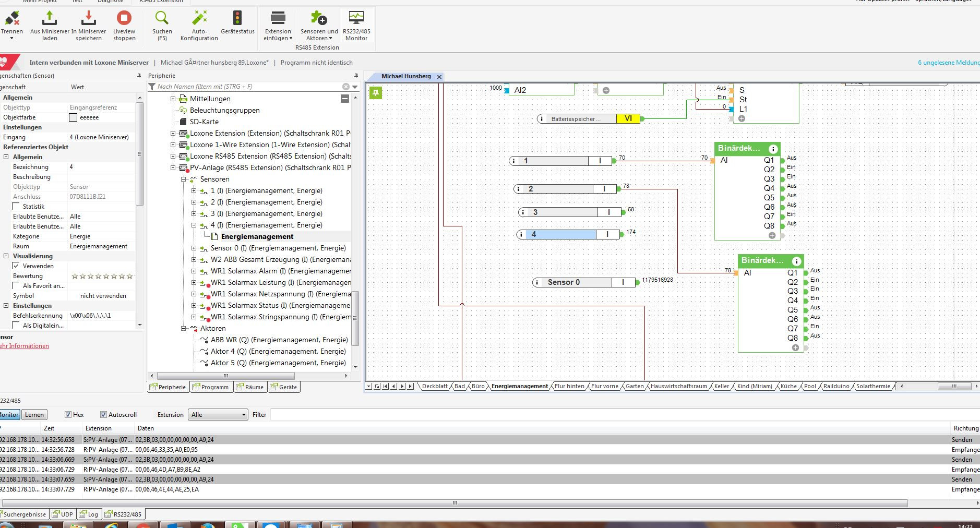Image resolution: width=980 pixels, height=528 pixels.
Task: Open the 6 ungelesene Meldungen link
Action: click(948, 63)
